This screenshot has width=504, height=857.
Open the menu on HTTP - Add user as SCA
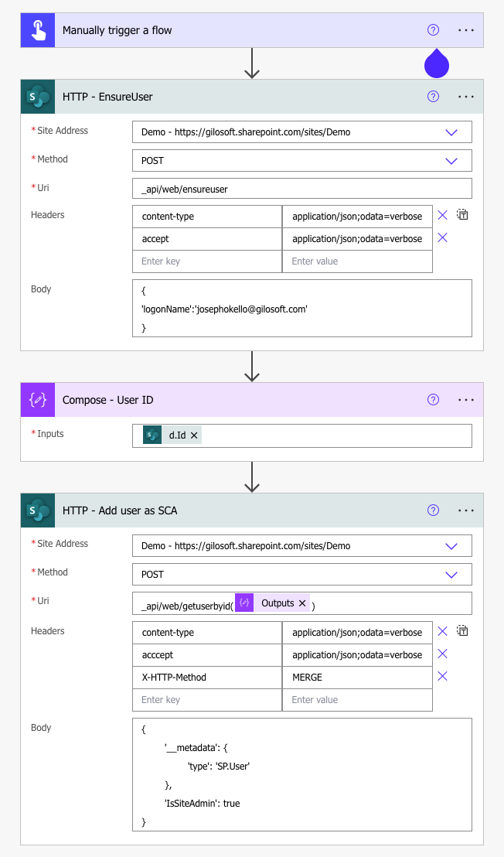click(x=465, y=510)
